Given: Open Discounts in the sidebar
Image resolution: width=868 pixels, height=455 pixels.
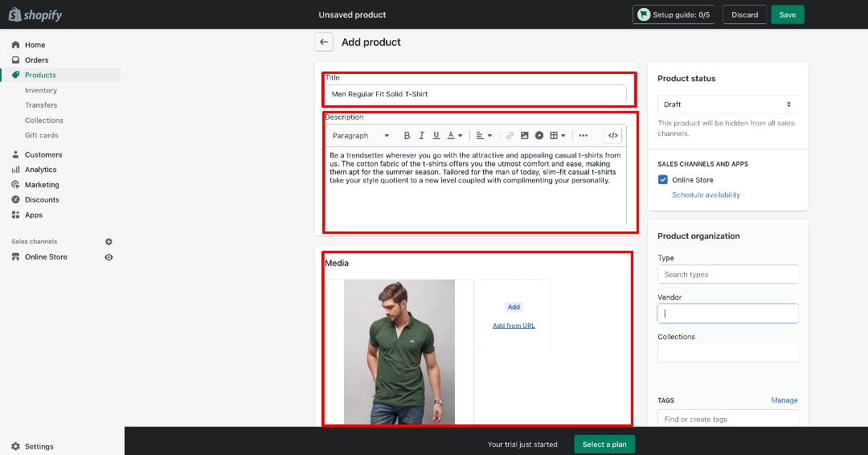Looking at the screenshot, I should click(42, 200).
